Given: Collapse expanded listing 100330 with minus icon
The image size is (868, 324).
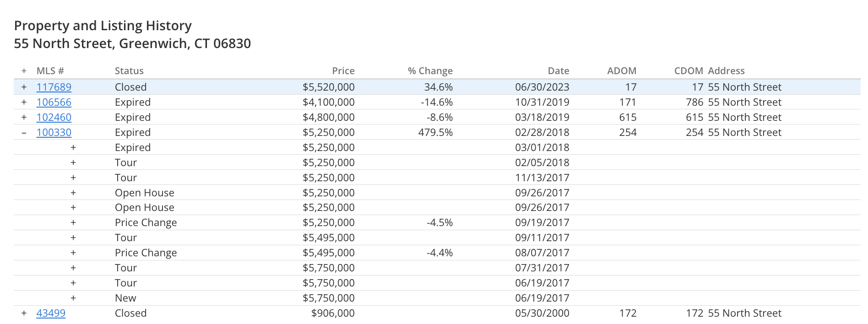Looking at the screenshot, I should (x=24, y=132).
